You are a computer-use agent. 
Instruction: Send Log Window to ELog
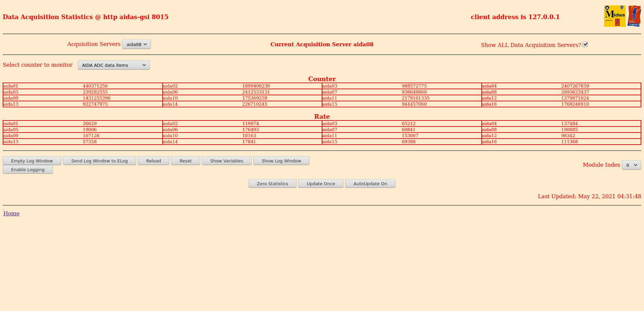(100, 161)
